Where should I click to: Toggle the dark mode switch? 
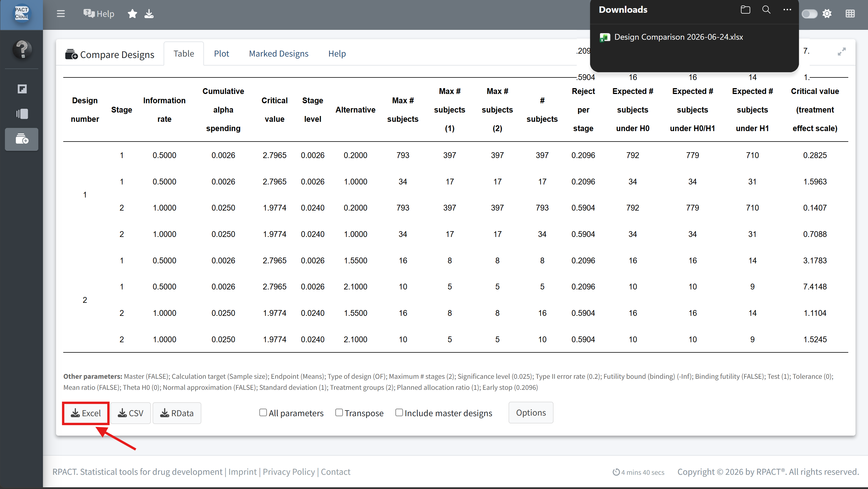tap(809, 14)
